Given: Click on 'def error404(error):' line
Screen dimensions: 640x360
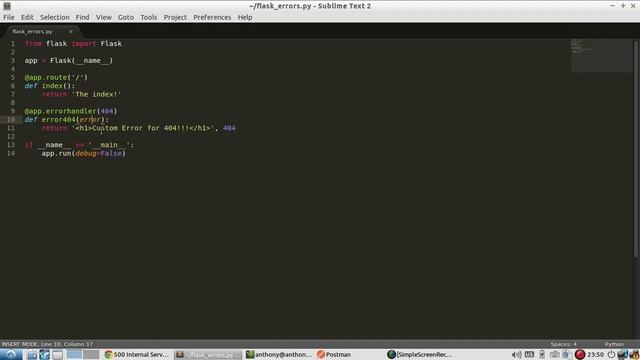Looking at the screenshot, I should (67, 120).
